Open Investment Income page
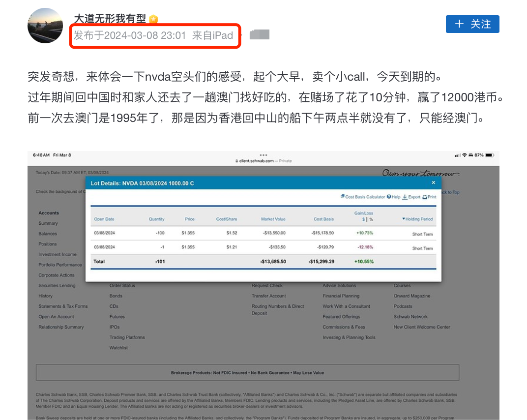 coord(58,255)
